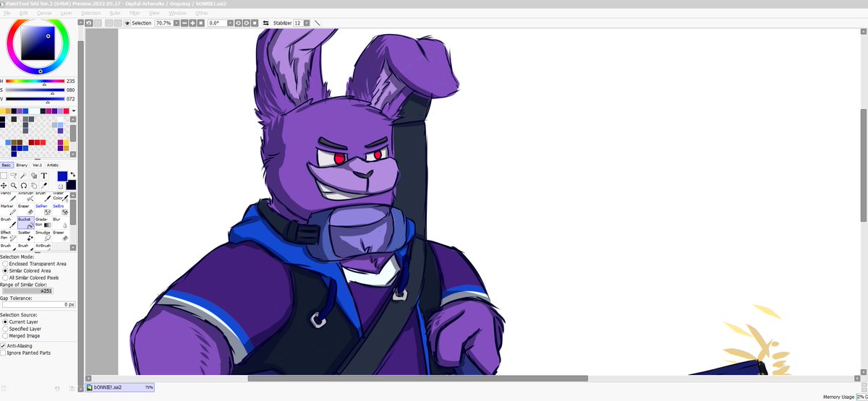Switch to the Basic brush tab
This screenshot has height=401, width=868.
point(7,165)
